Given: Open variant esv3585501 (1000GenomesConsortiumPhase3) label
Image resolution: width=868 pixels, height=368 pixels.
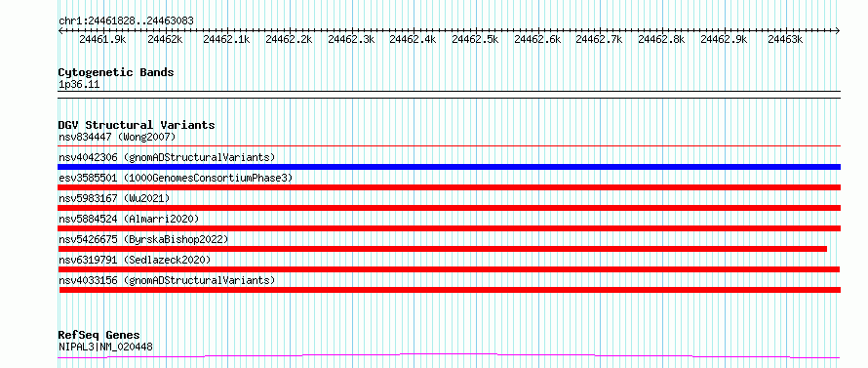Looking at the screenshot, I should pyautogui.click(x=176, y=178).
